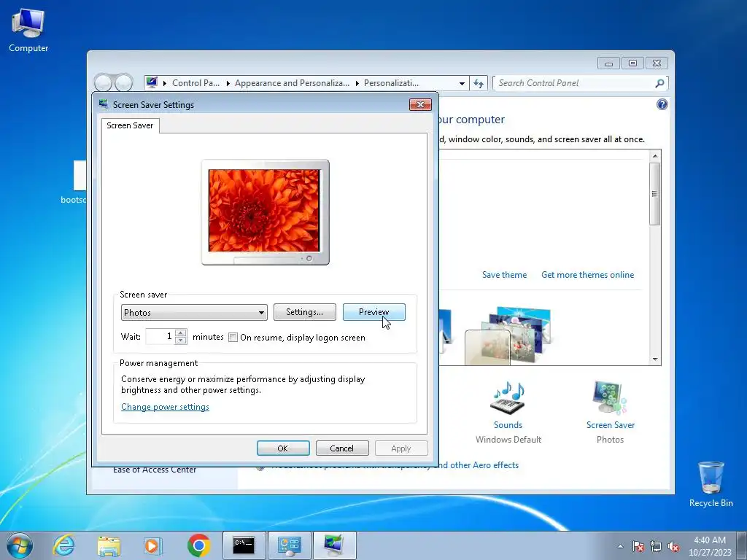The width and height of the screenshot is (747, 560).
Task: Follow the Change power settings link
Action: [x=165, y=407]
